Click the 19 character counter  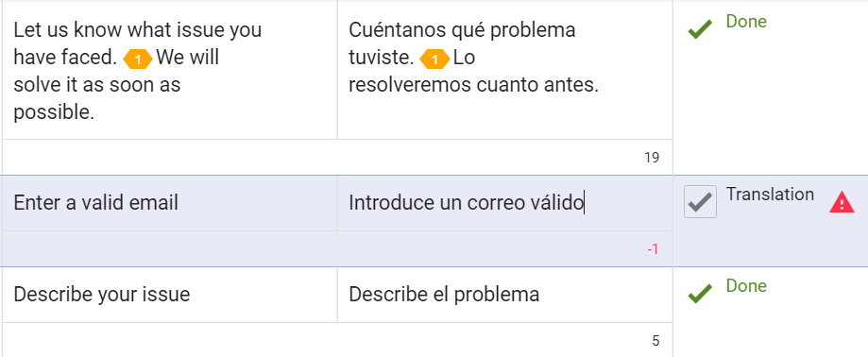click(652, 158)
